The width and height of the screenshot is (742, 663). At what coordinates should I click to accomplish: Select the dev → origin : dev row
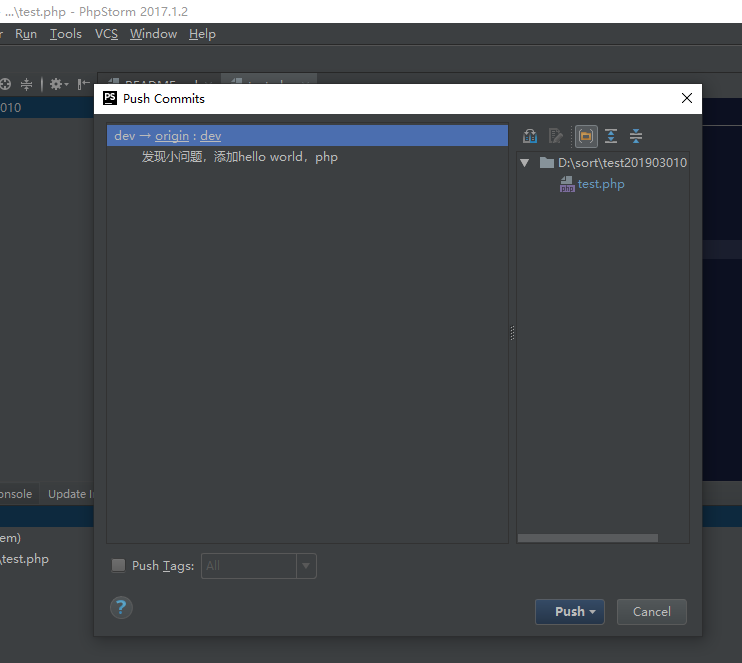(x=308, y=136)
